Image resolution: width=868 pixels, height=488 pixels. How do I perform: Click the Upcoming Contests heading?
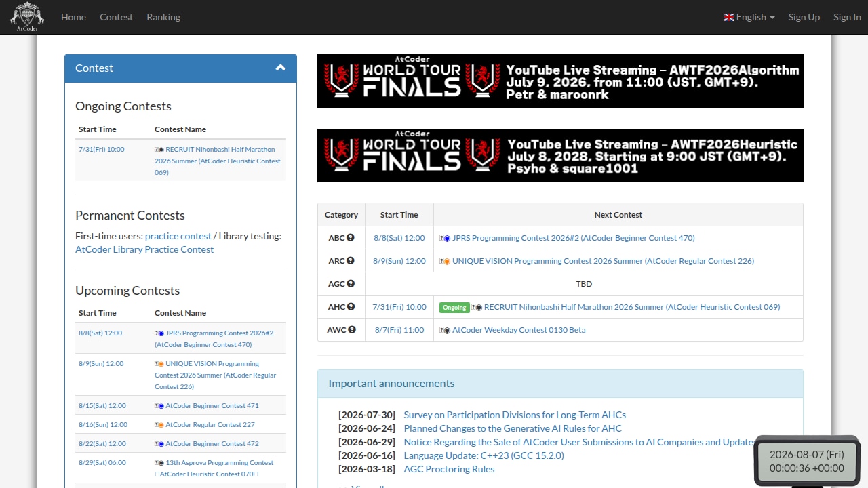(x=127, y=291)
